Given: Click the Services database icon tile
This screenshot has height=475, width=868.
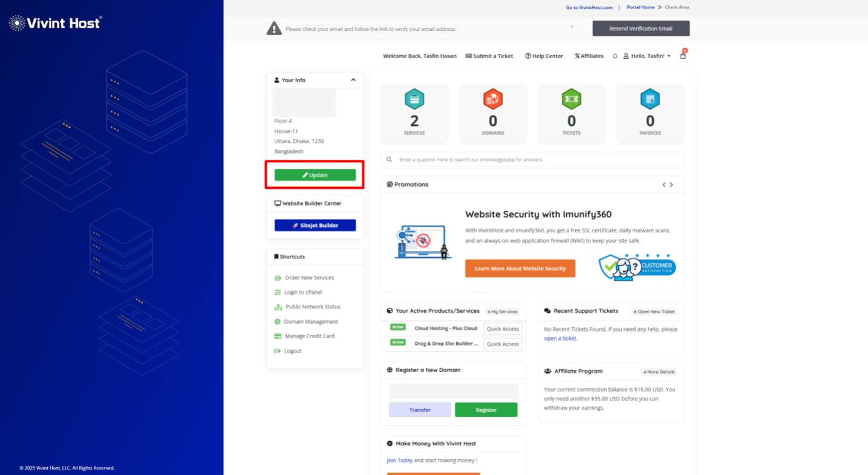Looking at the screenshot, I should click(414, 99).
